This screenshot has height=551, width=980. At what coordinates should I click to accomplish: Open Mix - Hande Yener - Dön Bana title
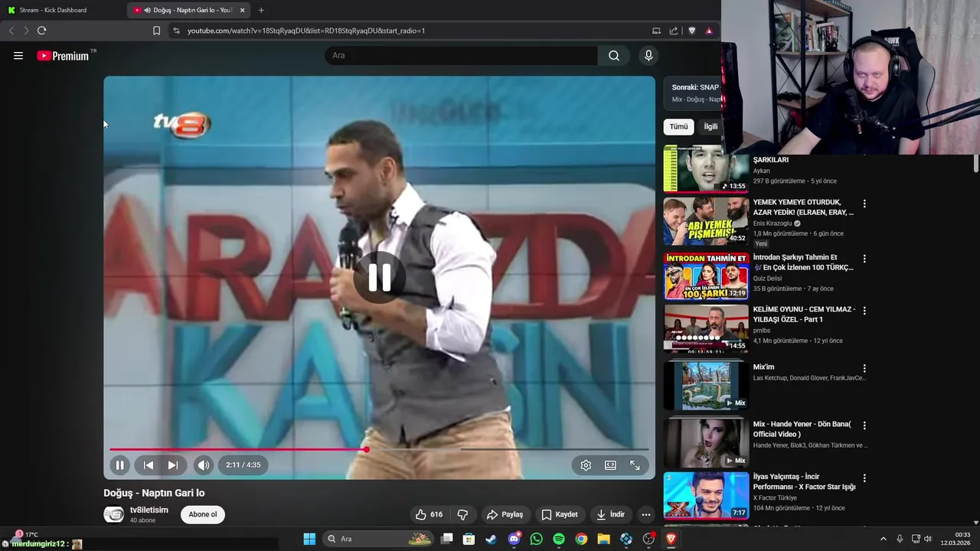[802, 429]
